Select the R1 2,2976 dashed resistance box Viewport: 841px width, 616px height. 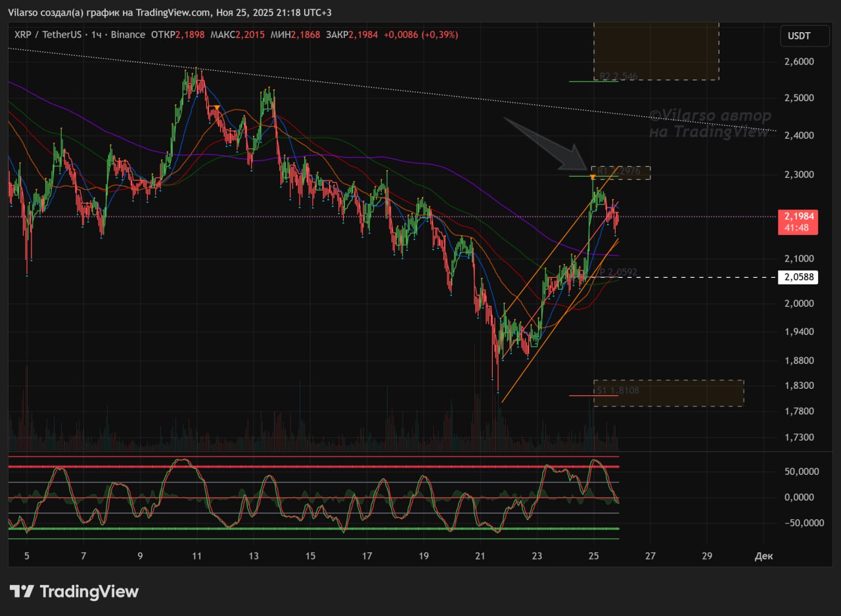[x=621, y=173]
